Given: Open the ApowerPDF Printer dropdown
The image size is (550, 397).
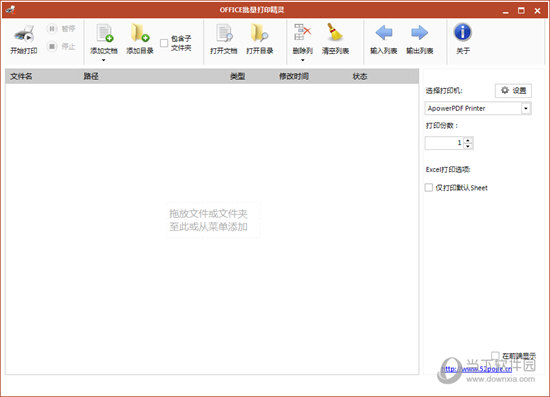Looking at the screenshot, I should (526, 108).
